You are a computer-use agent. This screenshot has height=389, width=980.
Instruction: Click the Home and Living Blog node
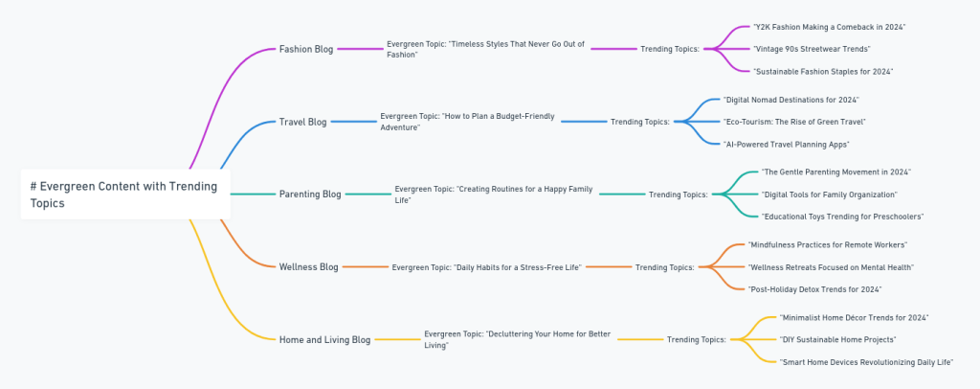[324, 339]
